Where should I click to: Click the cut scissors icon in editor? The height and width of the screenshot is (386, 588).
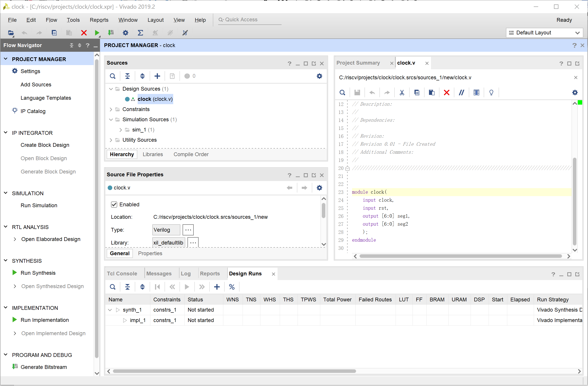coord(402,93)
